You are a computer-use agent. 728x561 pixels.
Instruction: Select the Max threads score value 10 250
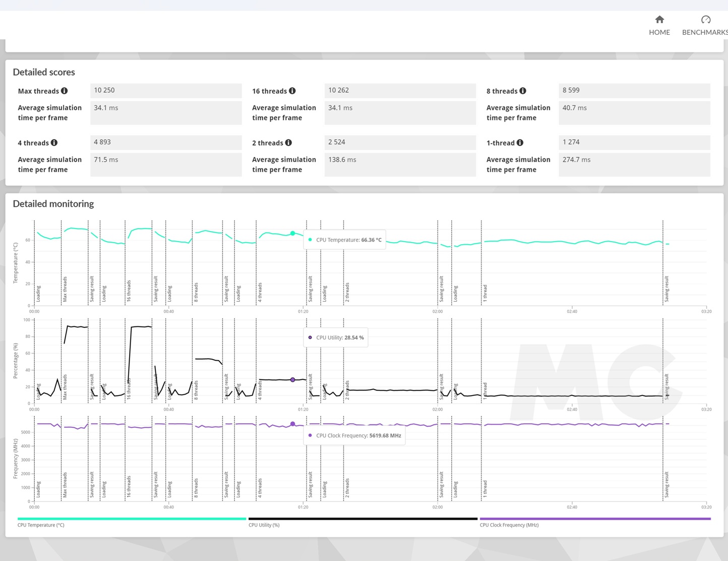point(166,90)
